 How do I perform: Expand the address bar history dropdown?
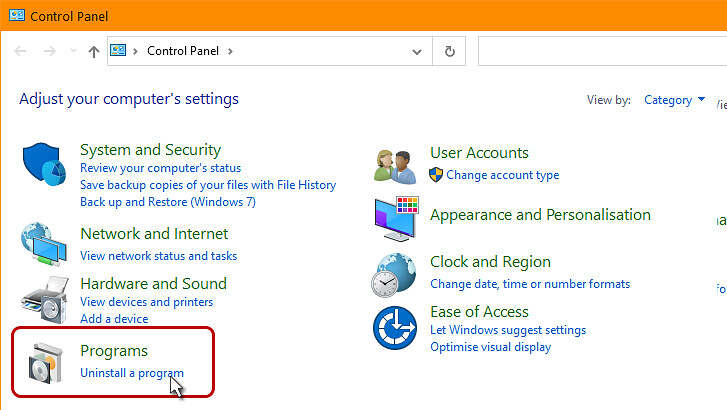tap(416, 51)
